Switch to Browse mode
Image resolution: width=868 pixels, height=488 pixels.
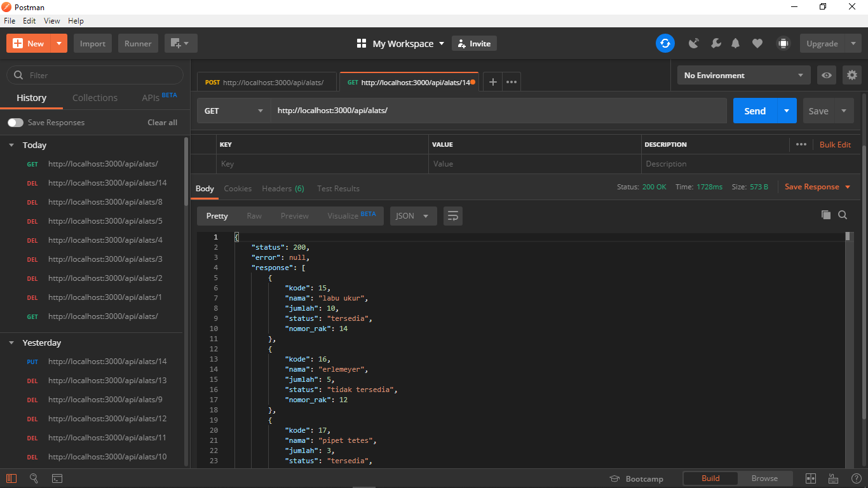pos(765,478)
